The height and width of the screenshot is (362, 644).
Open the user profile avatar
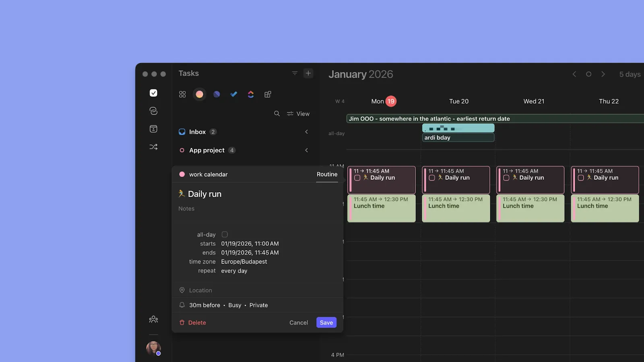[x=153, y=348]
